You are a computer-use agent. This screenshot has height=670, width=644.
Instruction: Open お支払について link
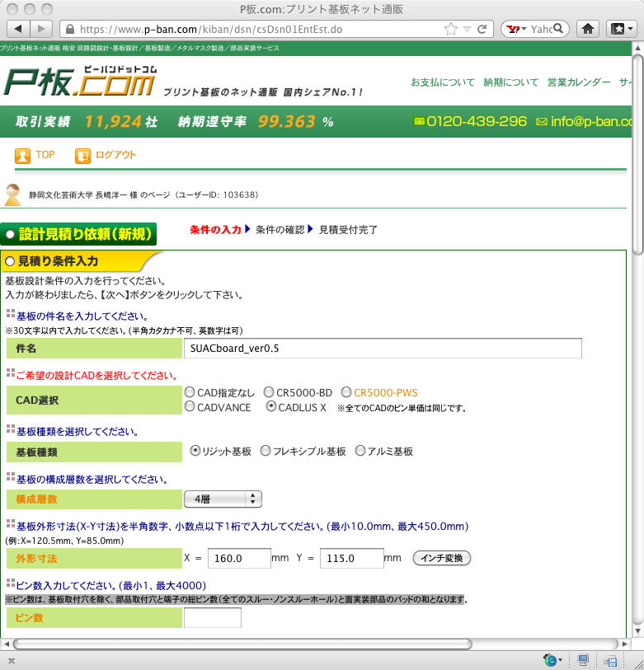[443, 82]
